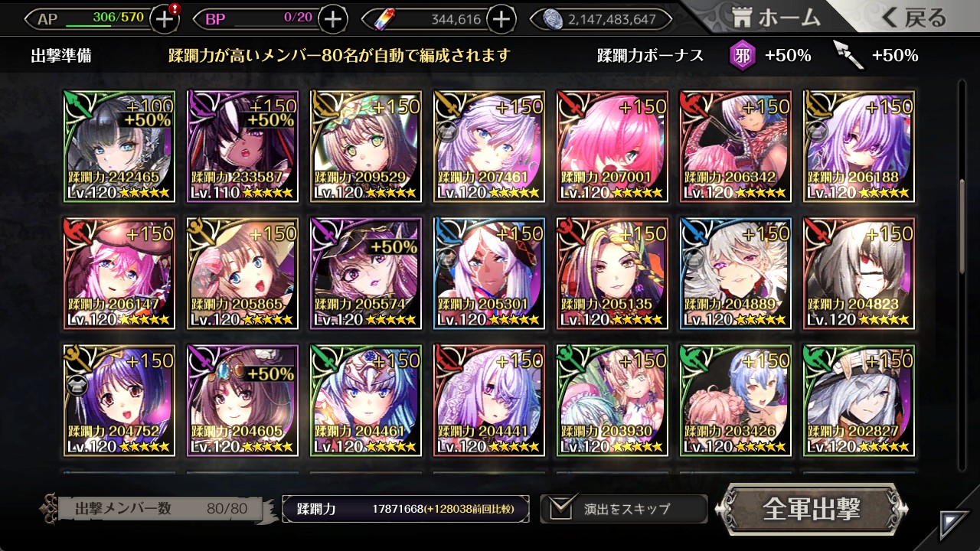Go back with the 戻る button
Screen dimensions: 980x551
tap(913, 18)
